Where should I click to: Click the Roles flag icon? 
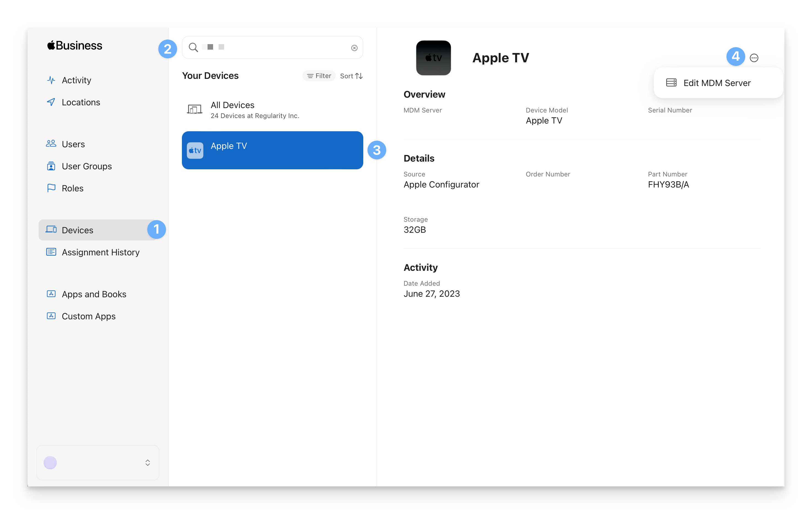(51, 188)
